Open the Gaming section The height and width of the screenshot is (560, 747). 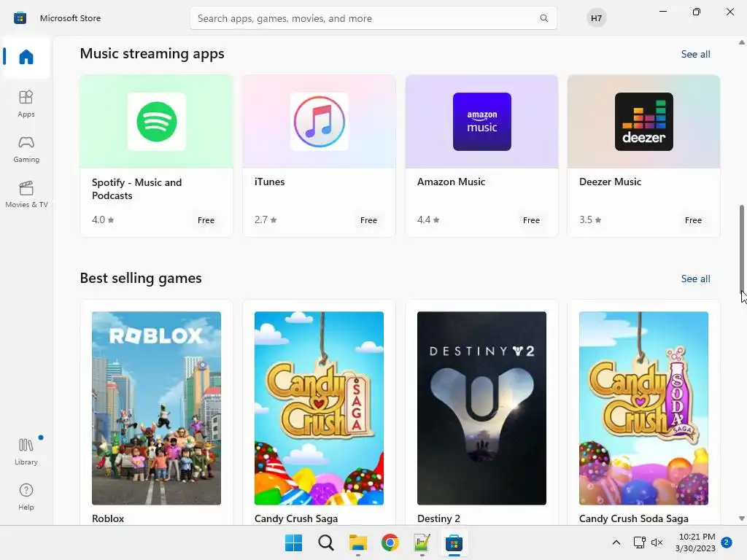pos(26,149)
